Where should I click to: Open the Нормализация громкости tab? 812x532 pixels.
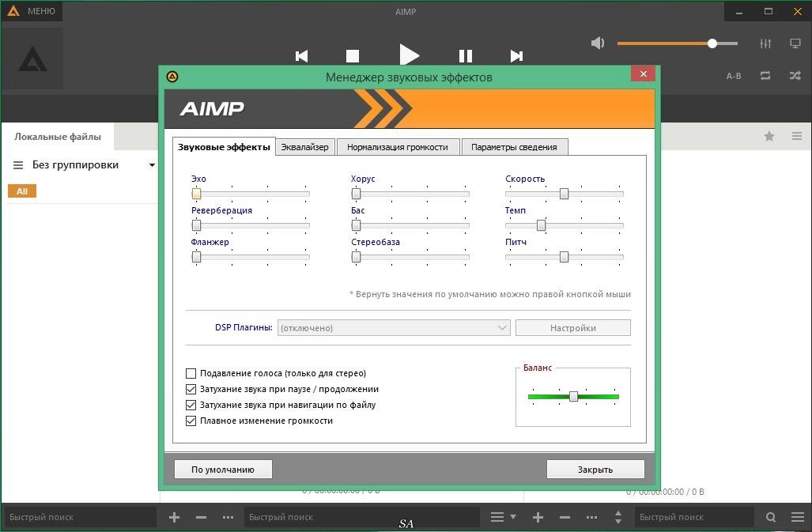tap(398, 147)
